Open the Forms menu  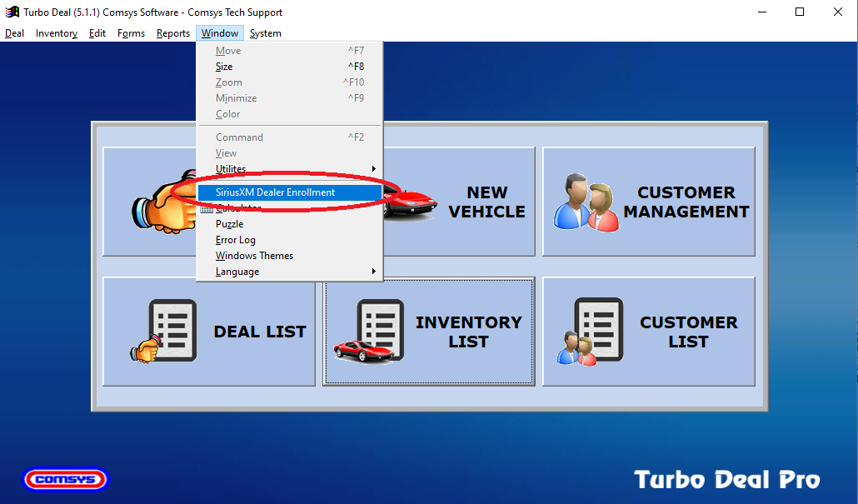point(131,33)
